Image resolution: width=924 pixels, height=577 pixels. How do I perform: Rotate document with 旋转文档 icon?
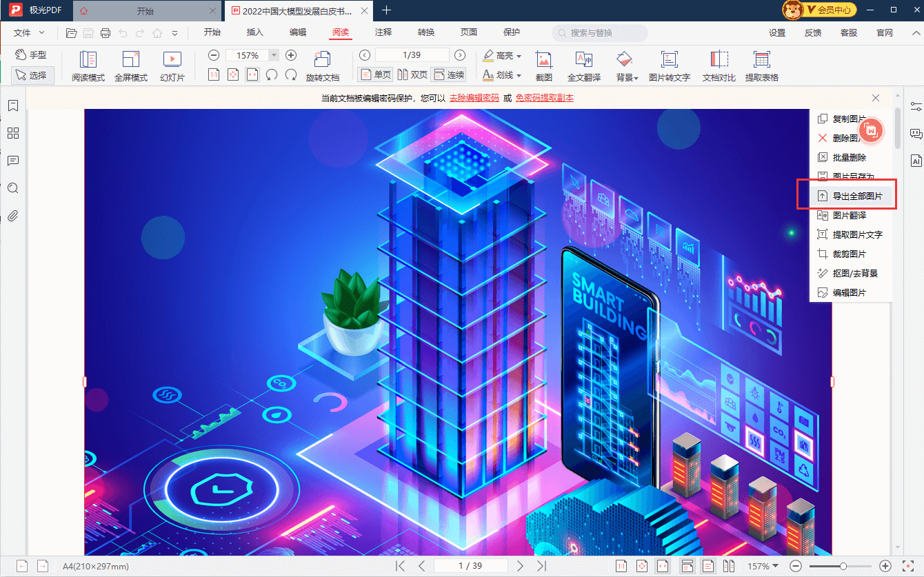(322, 66)
